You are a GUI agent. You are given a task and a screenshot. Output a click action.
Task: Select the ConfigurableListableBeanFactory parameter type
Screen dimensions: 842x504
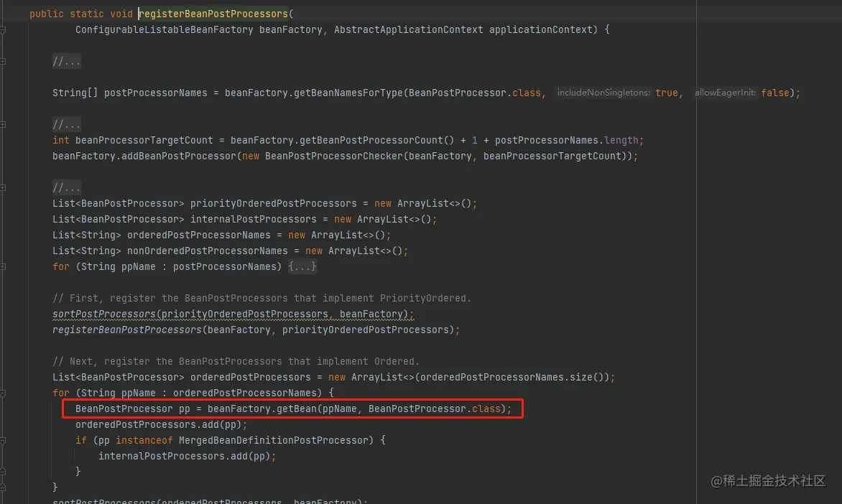165,29
